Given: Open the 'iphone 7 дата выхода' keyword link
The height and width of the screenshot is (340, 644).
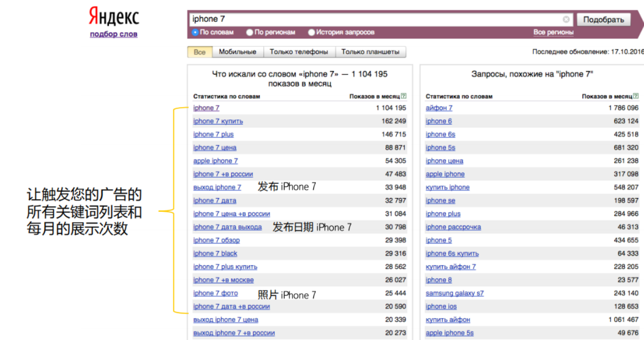Looking at the screenshot, I should pos(228,227).
